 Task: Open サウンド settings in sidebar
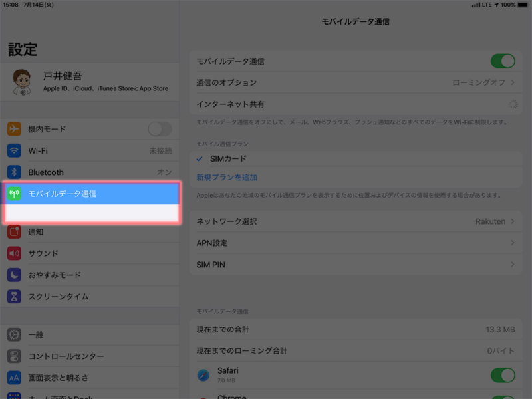[90, 253]
